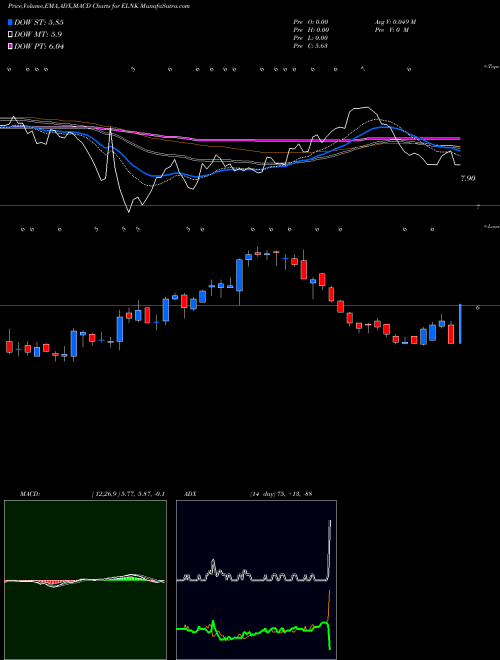Click the last tall blue candlestick

(460, 324)
